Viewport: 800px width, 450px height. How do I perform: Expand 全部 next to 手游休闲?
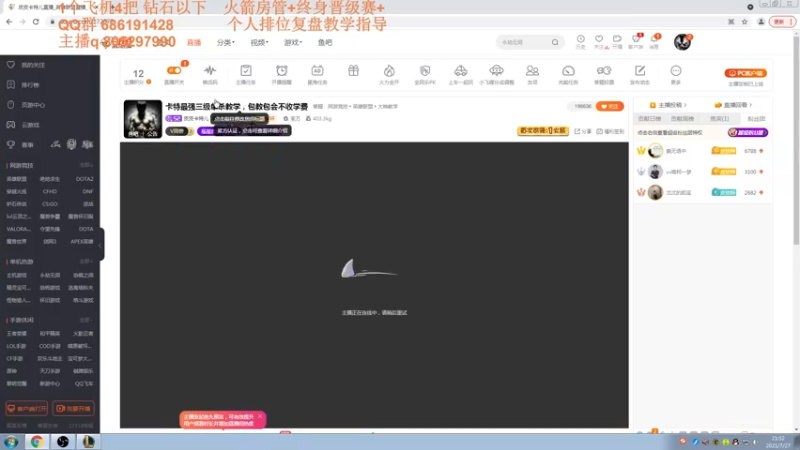tap(86, 320)
